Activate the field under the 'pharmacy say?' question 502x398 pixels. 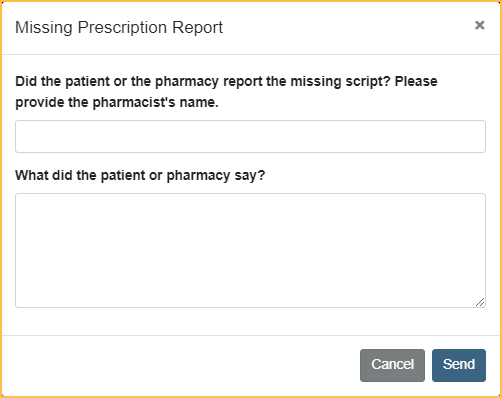pyautogui.click(x=250, y=250)
